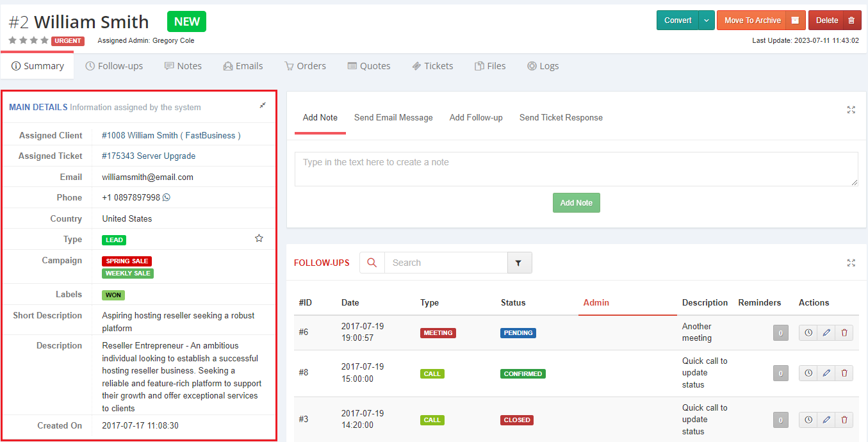Click the CONFIRMED status badge

click(x=523, y=373)
